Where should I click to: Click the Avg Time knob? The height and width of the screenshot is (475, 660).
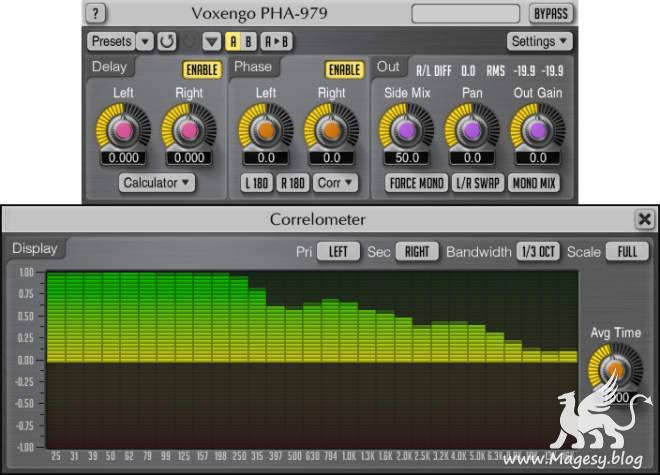click(x=615, y=369)
